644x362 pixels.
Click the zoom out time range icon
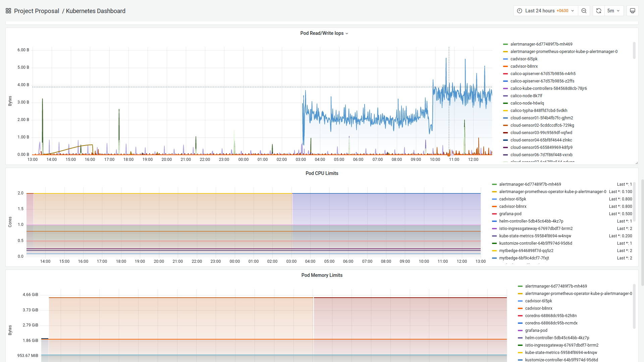pos(584,11)
